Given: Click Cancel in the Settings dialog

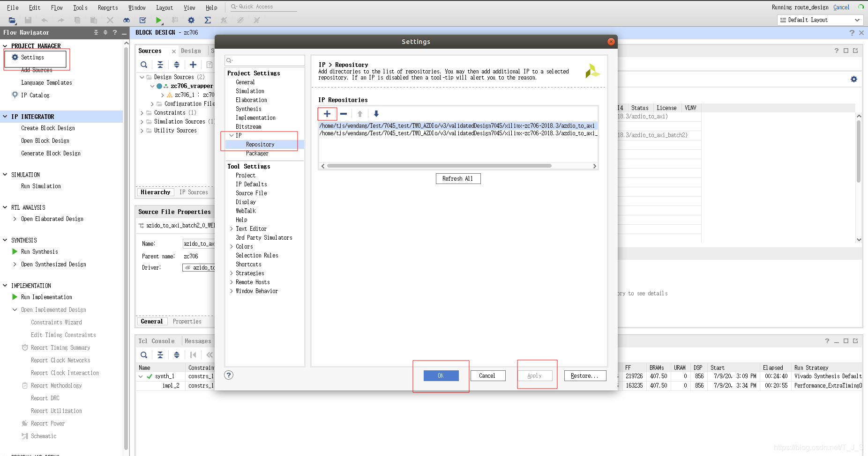Looking at the screenshot, I should pyautogui.click(x=487, y=375).
